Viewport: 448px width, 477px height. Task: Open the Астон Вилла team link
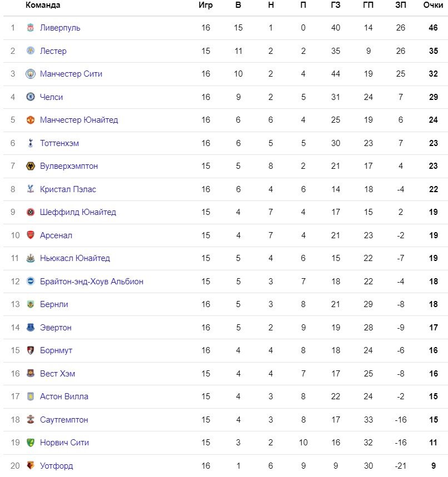click(64, 396)
